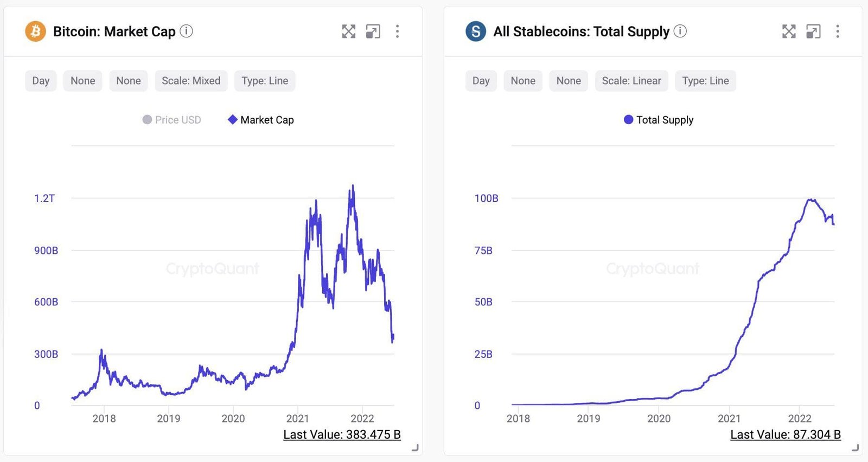Click the Last Value: 87.304 B link
The height and width of the screenshot is (462, 868).
[785, 434]
